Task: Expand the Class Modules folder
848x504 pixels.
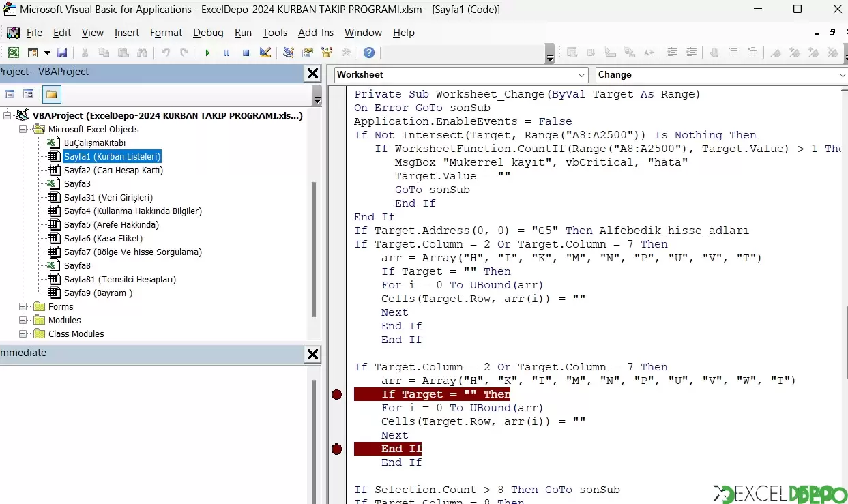Action: (23, 333)
